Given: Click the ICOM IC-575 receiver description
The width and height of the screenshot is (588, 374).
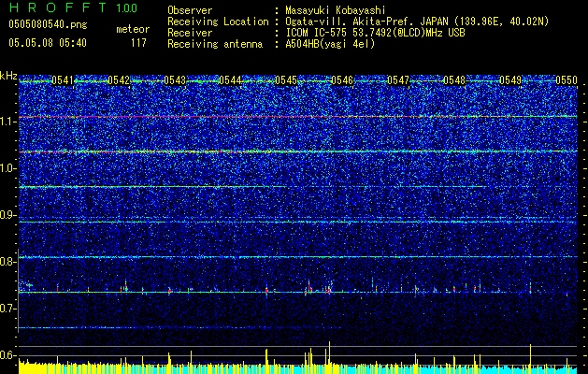Looking at the screenshot, I should tap(376, 33).
